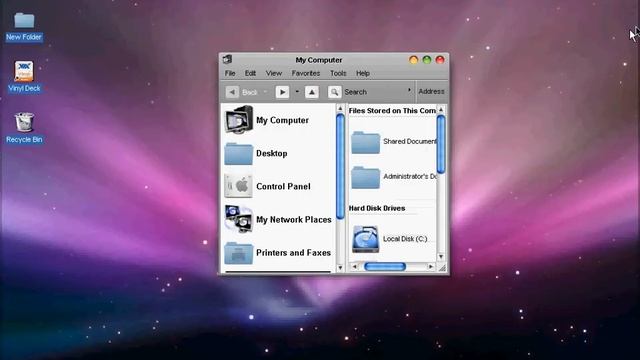This screenshot has width=640, height=360.
Task: Click the 'Files Stored on This Computer' header
Action: (392, 111)
